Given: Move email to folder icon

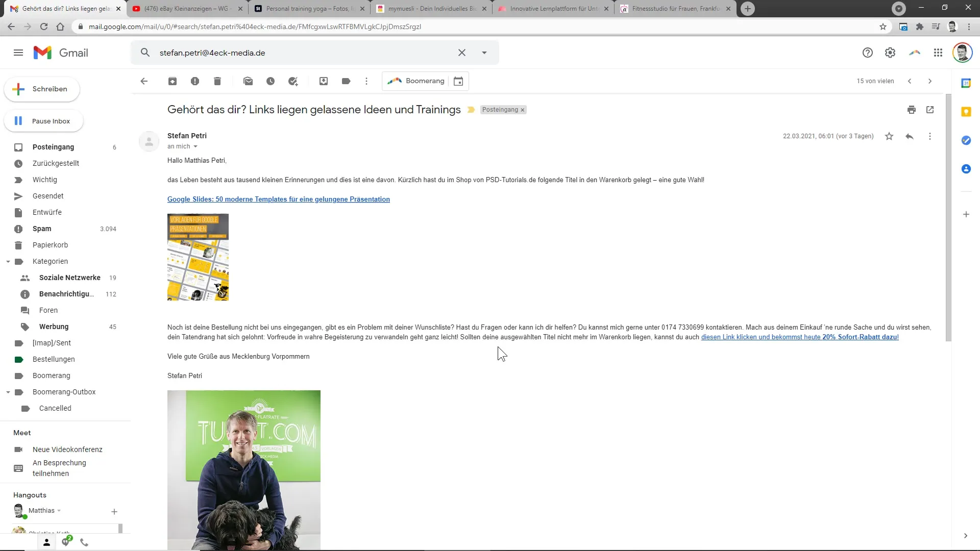Looking at the screenshot, I should point(324,81).
